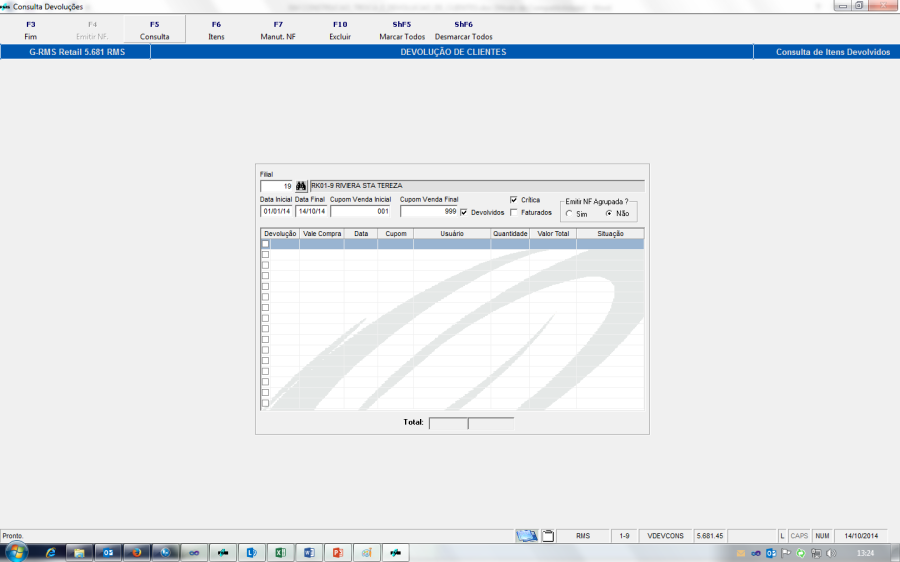Click the F5 Consulta toolbar button
900x562 pixels.
tap(154, 30)
